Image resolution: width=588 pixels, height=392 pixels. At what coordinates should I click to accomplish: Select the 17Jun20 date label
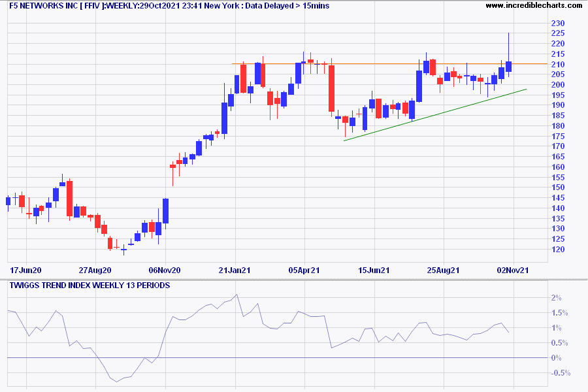coord(25,270)
